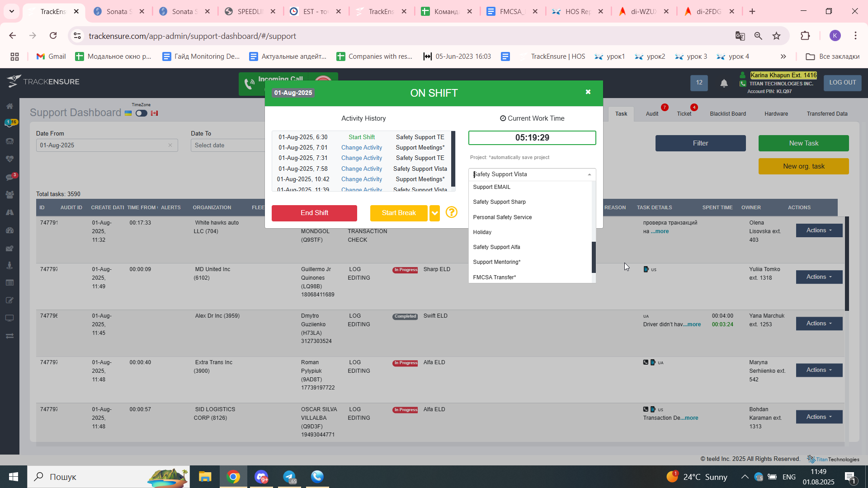Show more bookmarks with the chevron
Viewport: 868px width, 488px height.
783,56
